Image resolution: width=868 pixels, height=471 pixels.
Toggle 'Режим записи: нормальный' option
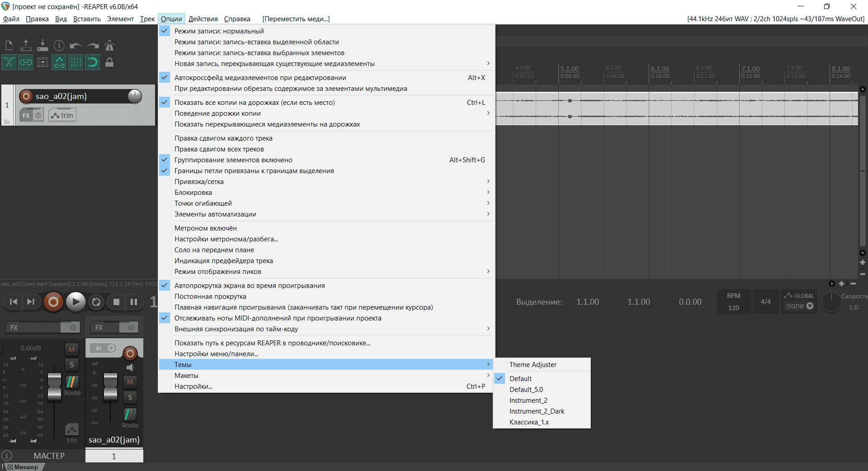pyautogui.click(x=326, y=31)
